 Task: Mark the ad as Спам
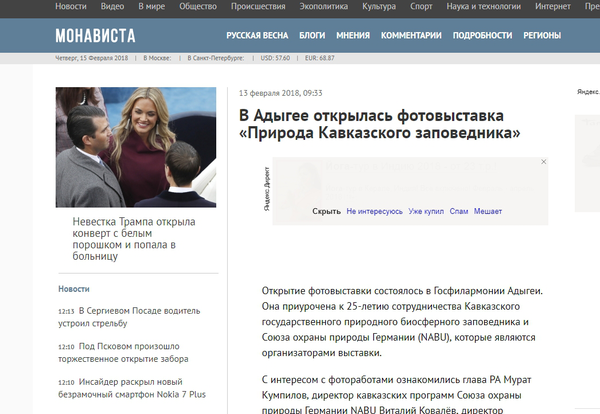point(459,211)
